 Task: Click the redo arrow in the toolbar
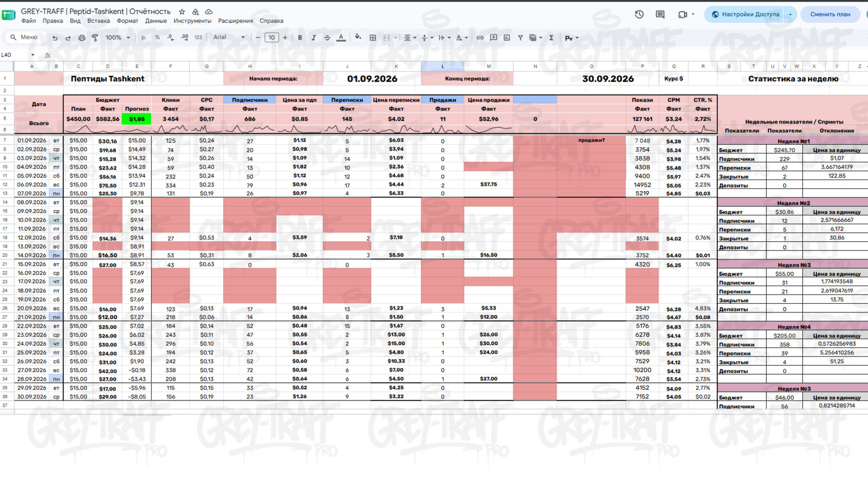click(x=68, y=38)
